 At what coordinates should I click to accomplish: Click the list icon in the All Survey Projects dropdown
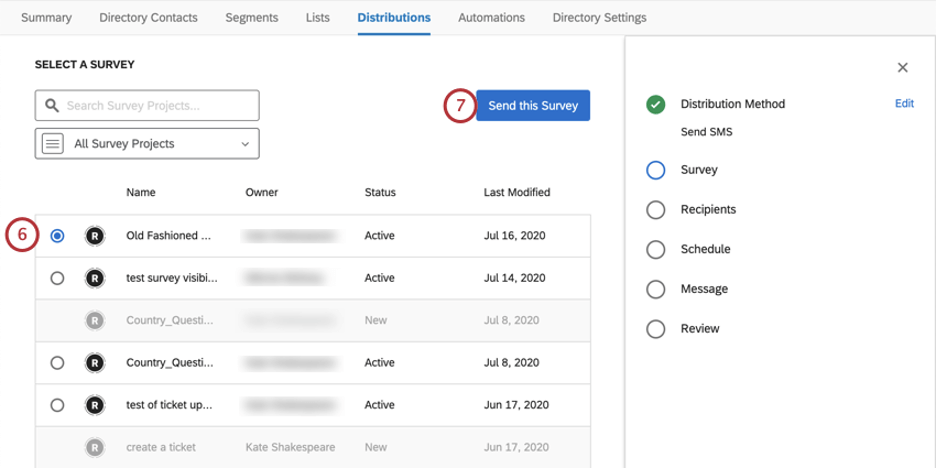(53, 143)
